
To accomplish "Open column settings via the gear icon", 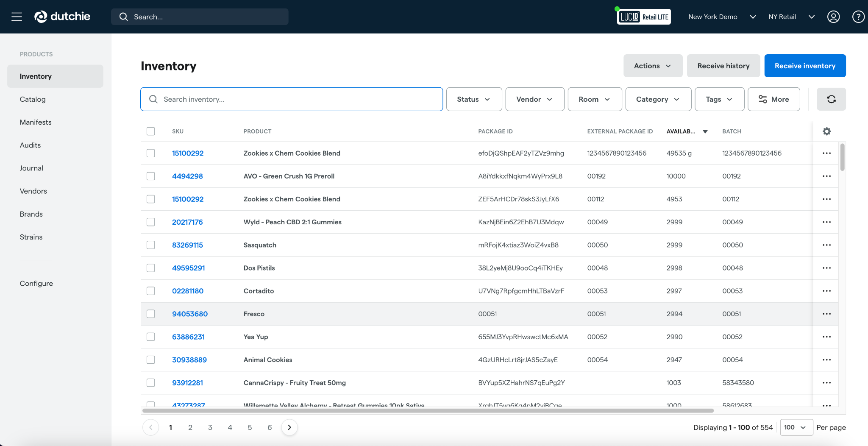I will tap(826, 131).
